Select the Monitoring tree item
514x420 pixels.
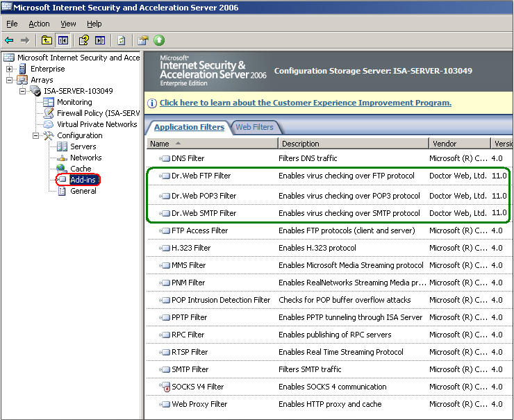tap(74, 102)
